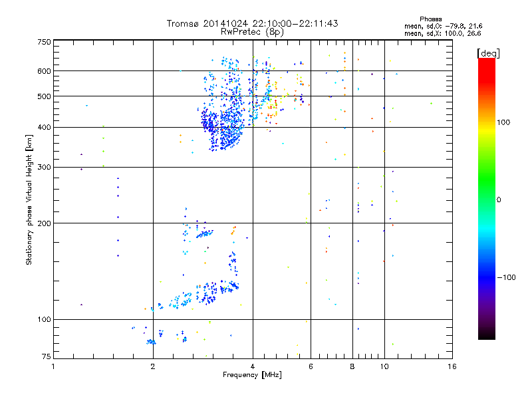The height and width of the screenshot is (399, 532).
Task: Click colorbar tick label '-100'
Action: (506, 277)
